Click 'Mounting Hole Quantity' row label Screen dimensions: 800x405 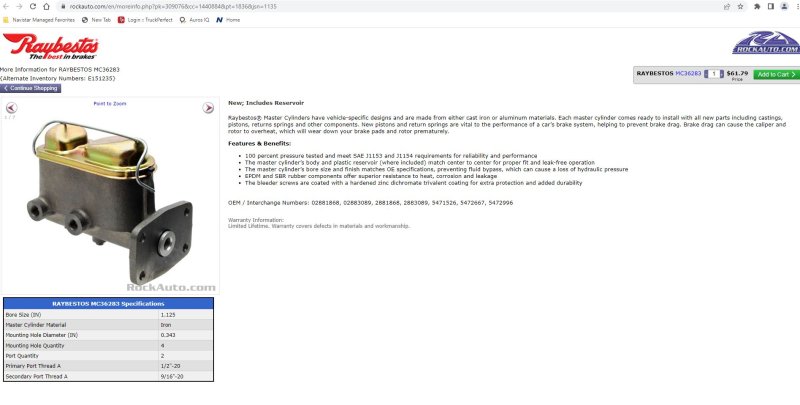[x=35, y=346]
